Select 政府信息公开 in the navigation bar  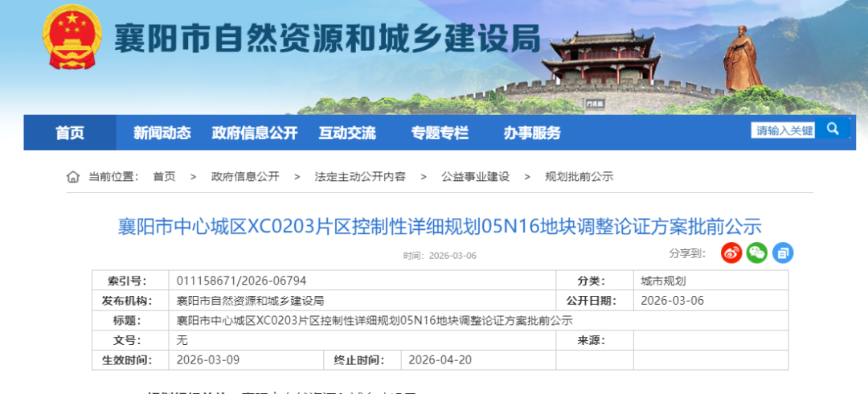click(x=254, y=133)
